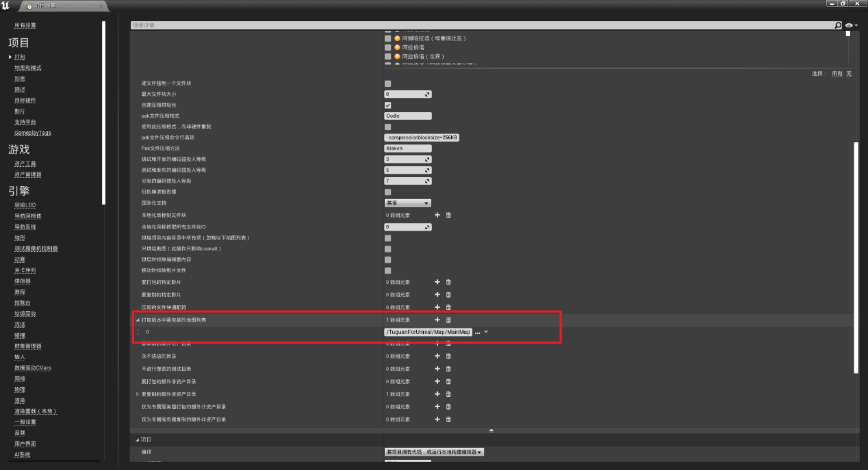The height and width of the screenshot is (470, 868).
Task: Open the eye view options icon
Action: (x=850, y=25)
